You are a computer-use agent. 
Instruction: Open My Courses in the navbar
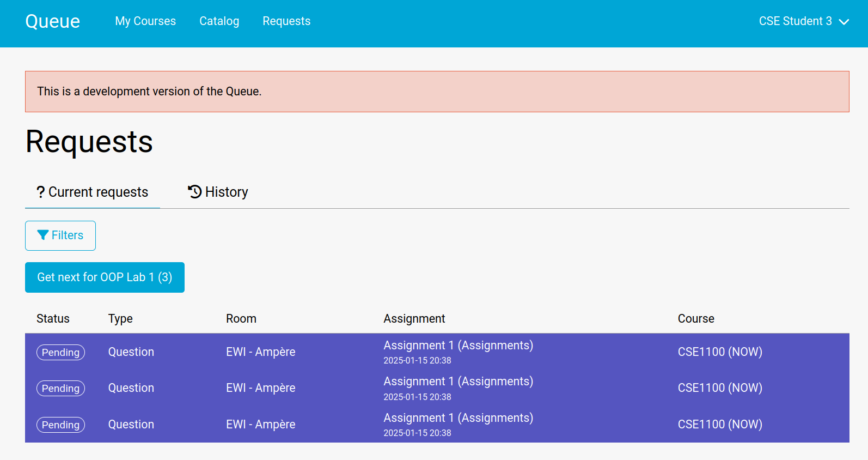click(x=145, y=21)
